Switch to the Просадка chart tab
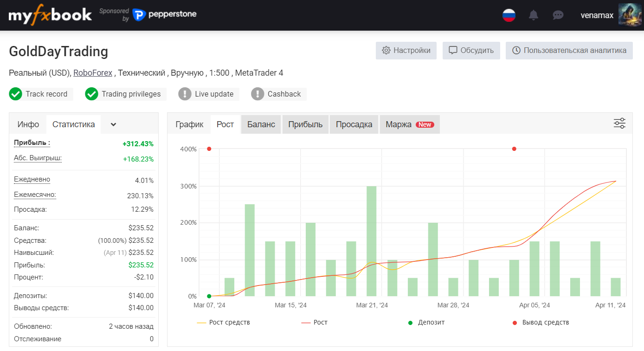This screenshot has width=644, height=351. coord(354,124)
